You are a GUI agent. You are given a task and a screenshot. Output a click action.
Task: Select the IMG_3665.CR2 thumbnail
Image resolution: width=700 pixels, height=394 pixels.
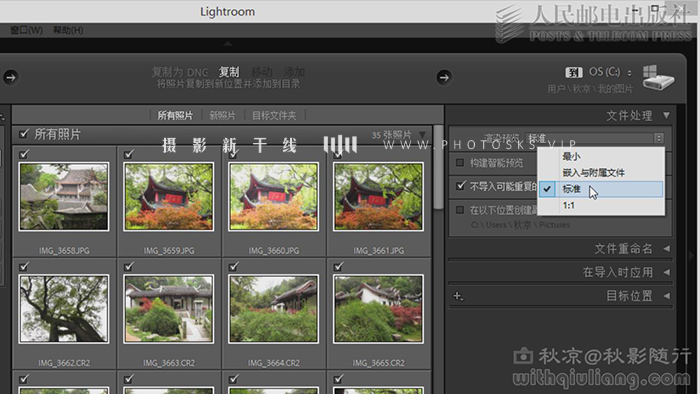[378, 309]
